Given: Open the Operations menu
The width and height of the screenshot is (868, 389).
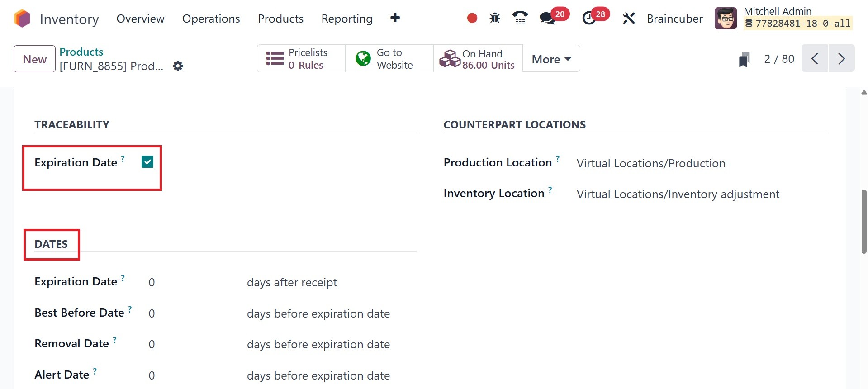Looking at the screenshot, I should (211, 19).
